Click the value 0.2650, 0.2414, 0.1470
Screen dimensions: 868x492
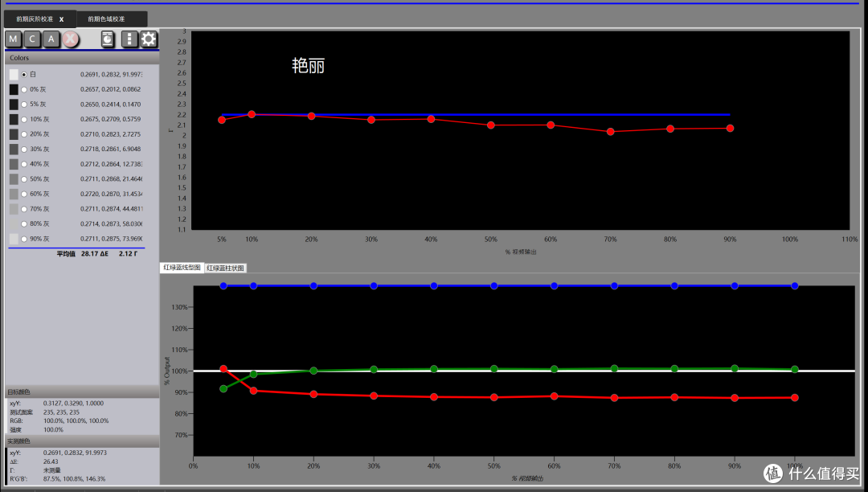pyautogui.click(x=110, y=104)
